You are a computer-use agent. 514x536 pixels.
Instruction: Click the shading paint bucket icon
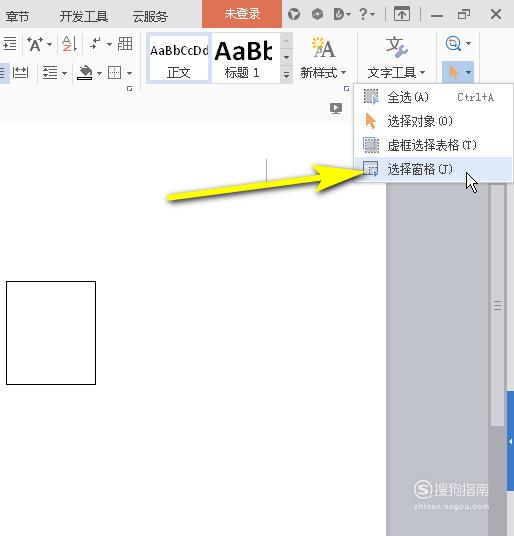click(85, 72)
